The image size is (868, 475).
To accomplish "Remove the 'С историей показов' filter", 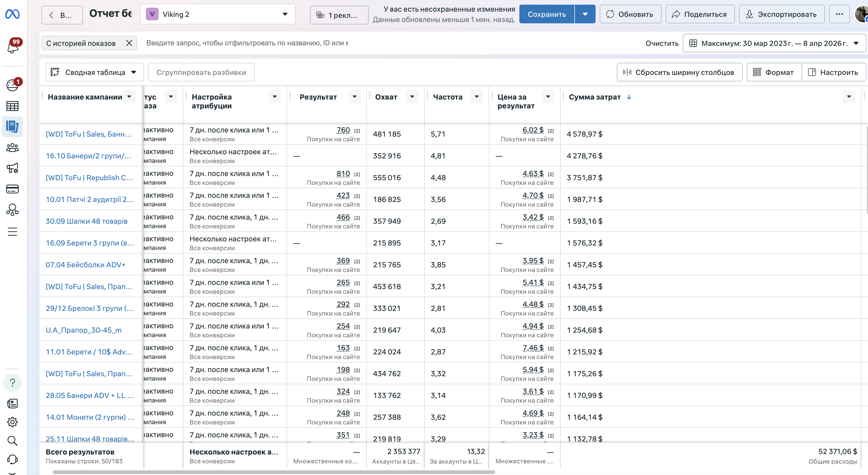I will point(129,43).
